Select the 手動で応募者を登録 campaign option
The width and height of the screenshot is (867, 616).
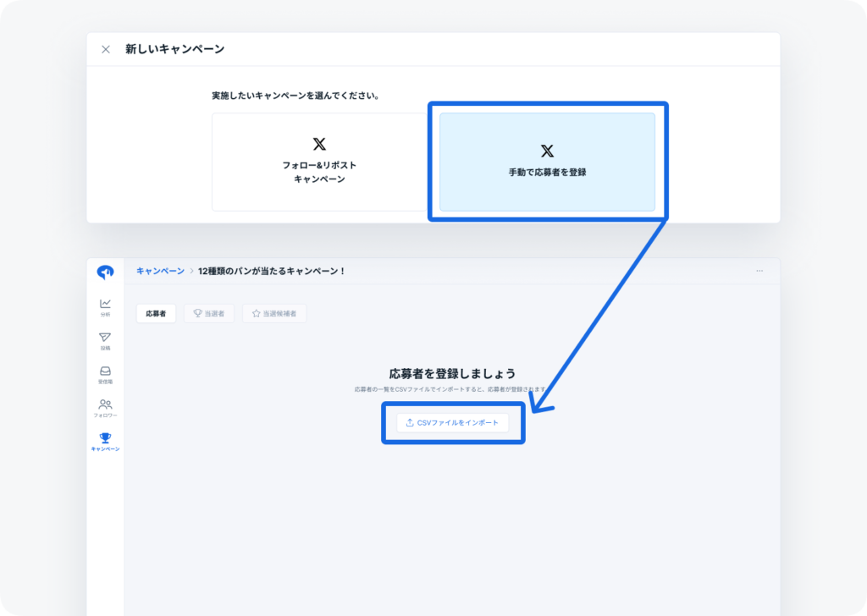547,162
